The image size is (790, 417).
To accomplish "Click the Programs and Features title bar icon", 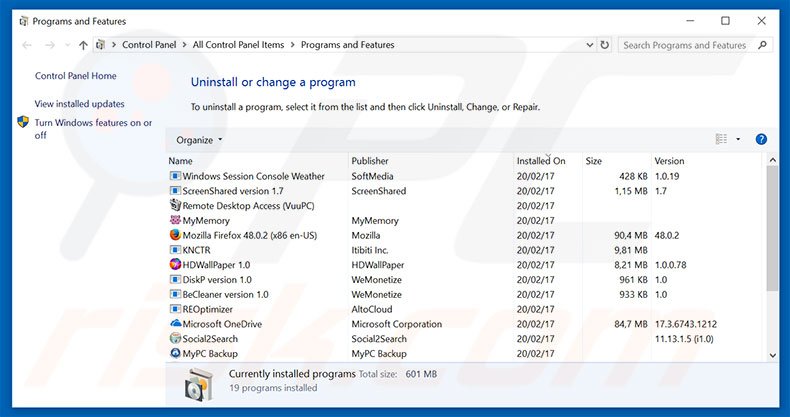I will 23,21.
